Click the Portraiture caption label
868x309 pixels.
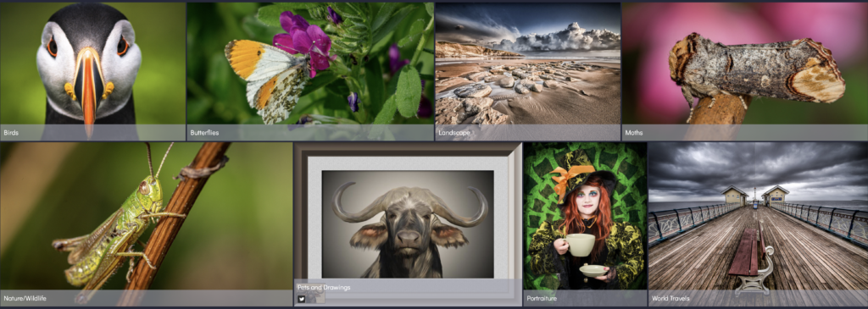point(541,299)
